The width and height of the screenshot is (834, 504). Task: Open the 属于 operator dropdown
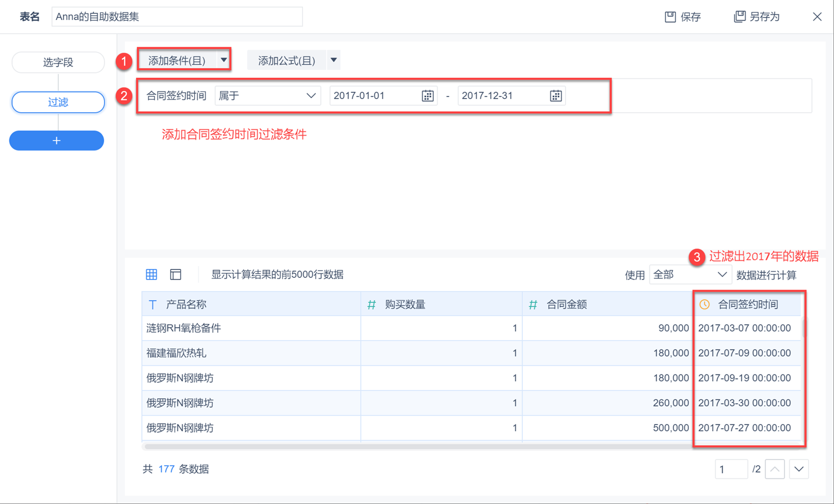tap(267, 96)
